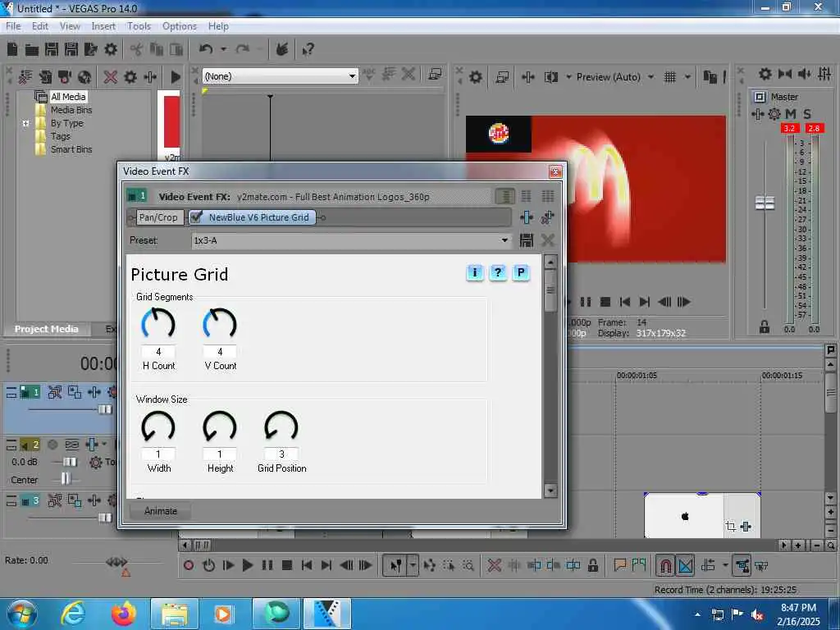Select the Smart Bins folder
This screenshot has height=630, width=840.
point(71,149)
